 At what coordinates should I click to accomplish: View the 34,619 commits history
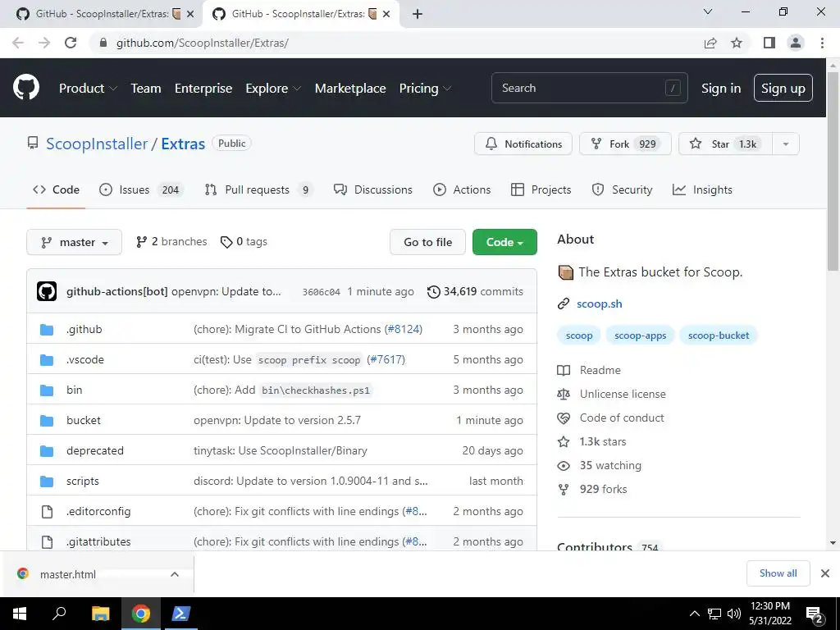coord(475,291)
